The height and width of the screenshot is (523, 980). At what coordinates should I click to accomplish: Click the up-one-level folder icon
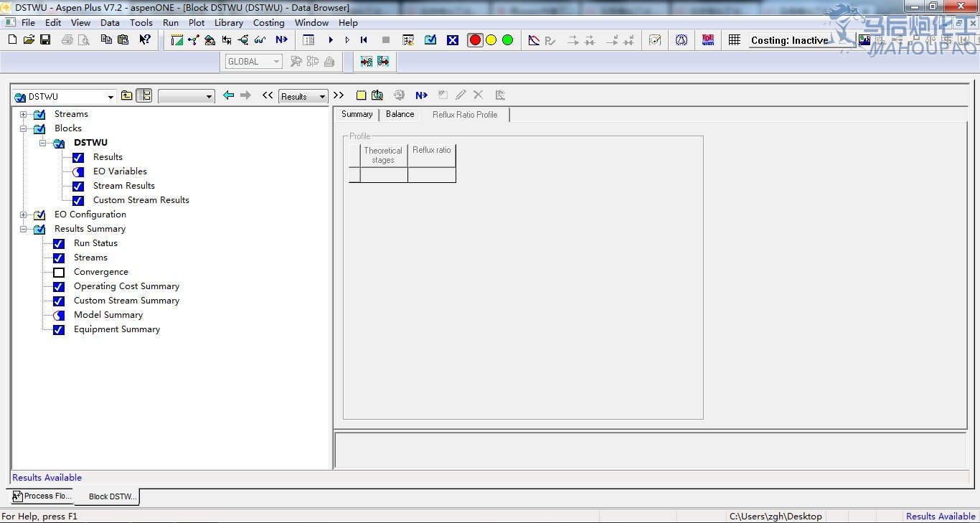126,95
